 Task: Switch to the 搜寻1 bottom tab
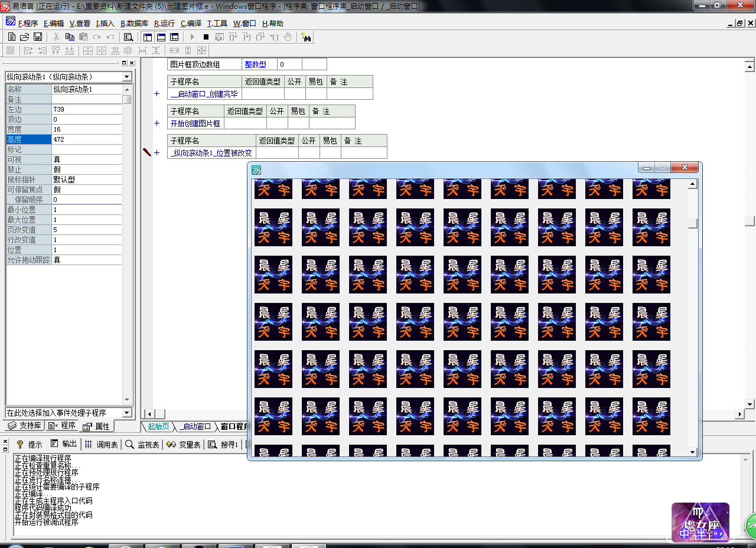pos(223,444)
